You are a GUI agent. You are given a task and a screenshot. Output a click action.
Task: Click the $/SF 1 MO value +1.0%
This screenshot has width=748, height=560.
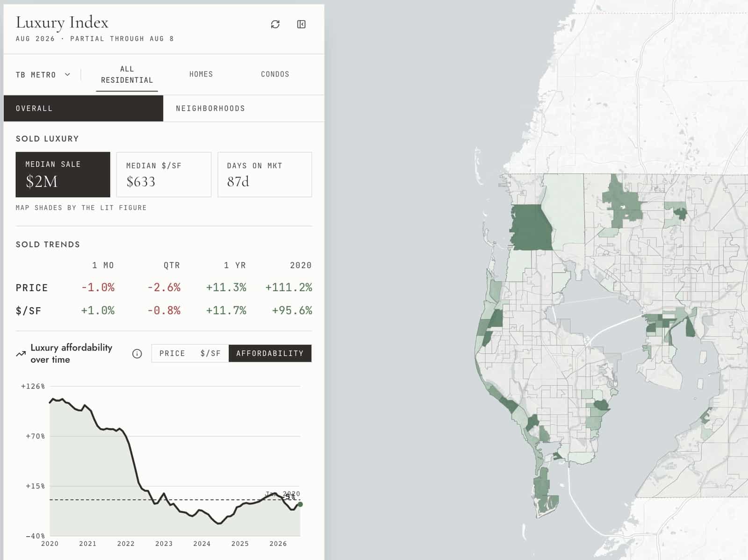tap(98, 311)
